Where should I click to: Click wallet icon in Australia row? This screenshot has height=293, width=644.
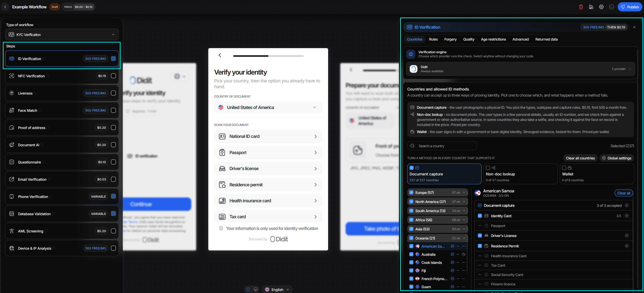[463, 254]
